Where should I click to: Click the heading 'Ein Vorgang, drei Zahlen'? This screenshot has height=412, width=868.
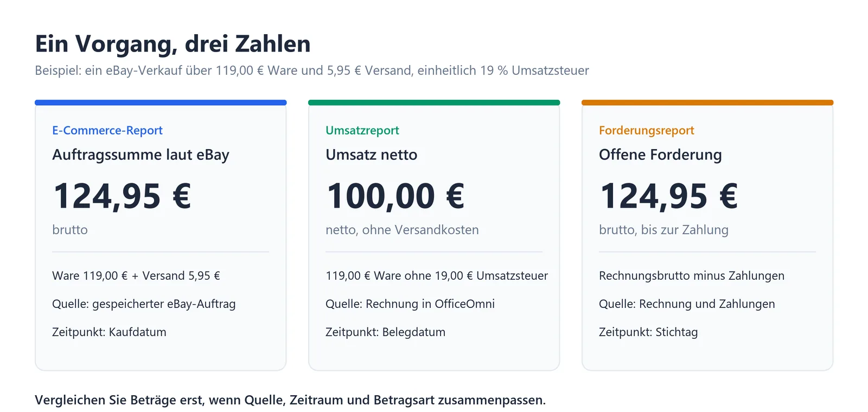pos(173,44)
